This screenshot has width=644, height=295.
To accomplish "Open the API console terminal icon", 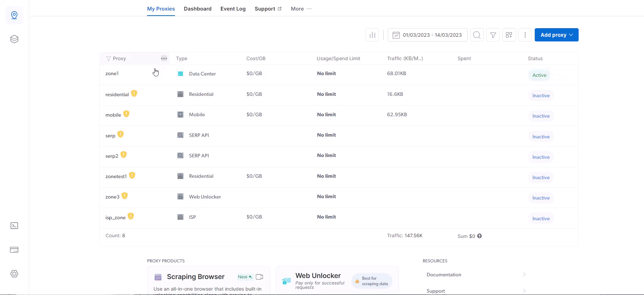I will (14, 226).
